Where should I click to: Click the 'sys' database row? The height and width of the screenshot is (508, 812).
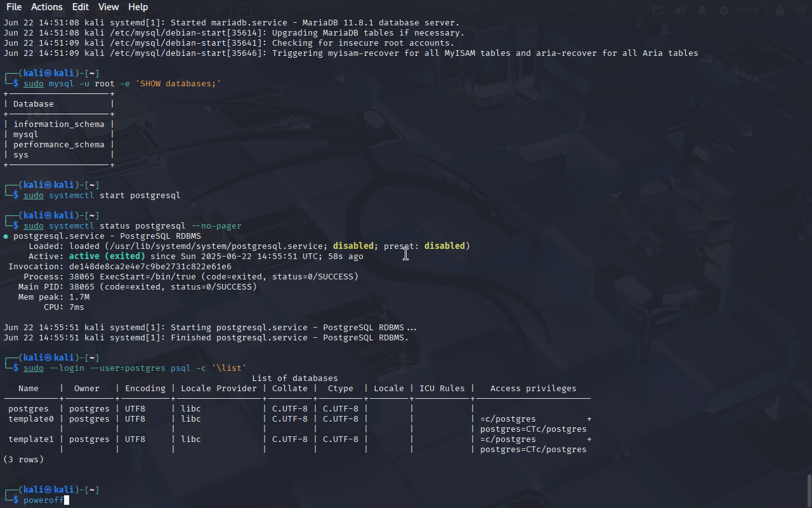click(21, 155)
